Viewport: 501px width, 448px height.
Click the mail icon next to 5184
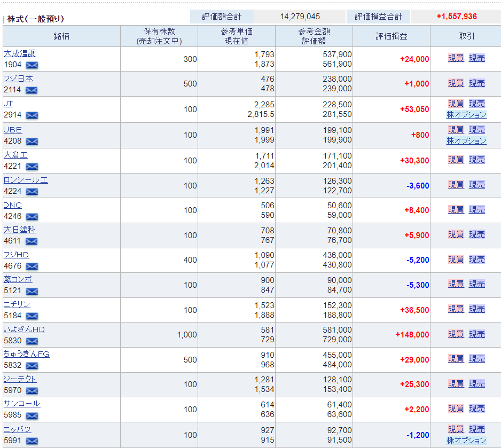(32, 316)
